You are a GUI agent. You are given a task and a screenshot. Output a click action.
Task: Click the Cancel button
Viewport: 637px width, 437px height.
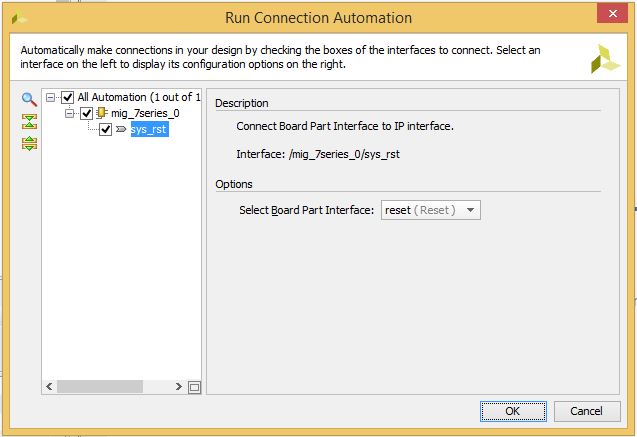tap(587, 411)
